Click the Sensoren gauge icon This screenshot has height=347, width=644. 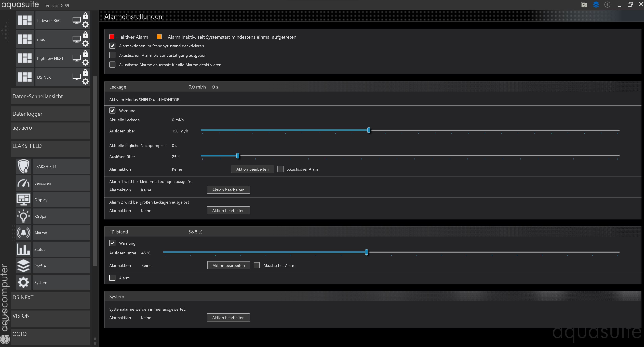pos(23,183)
